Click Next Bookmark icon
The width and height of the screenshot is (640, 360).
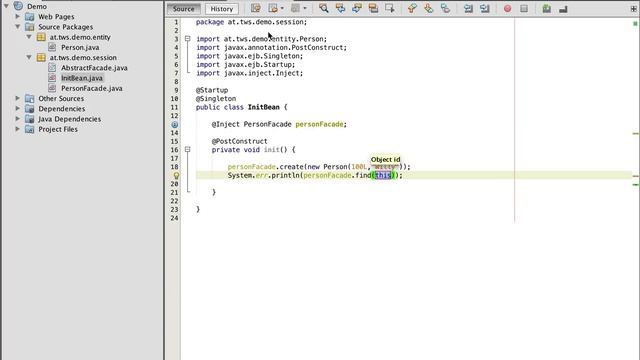429,8
